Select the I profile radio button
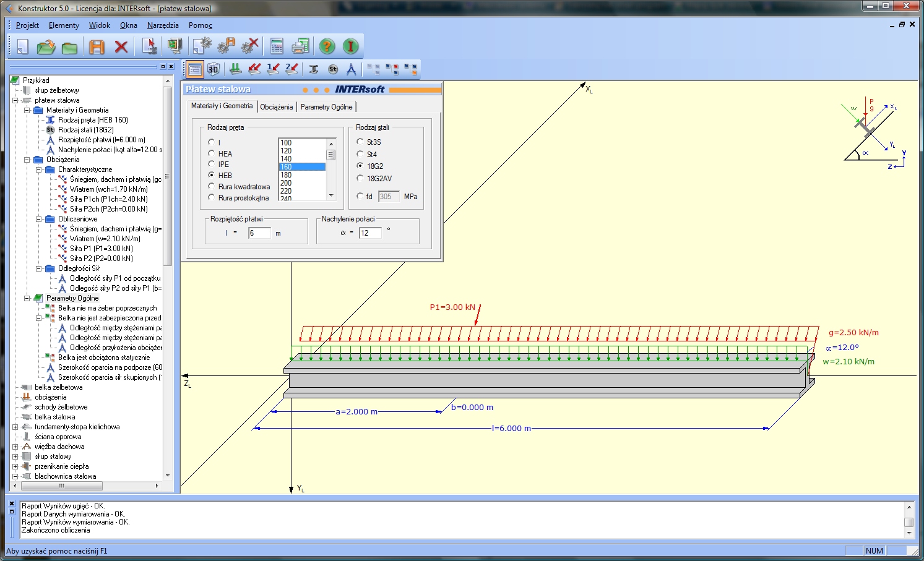 [x=212, y=142]
